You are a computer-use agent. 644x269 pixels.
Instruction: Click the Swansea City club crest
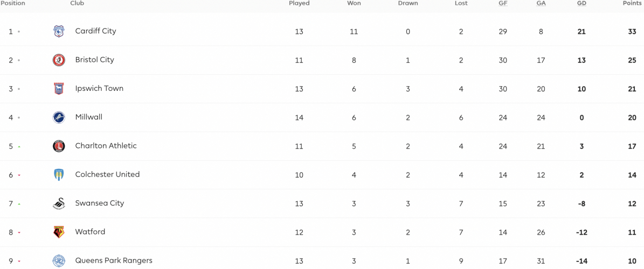(59, 203)
